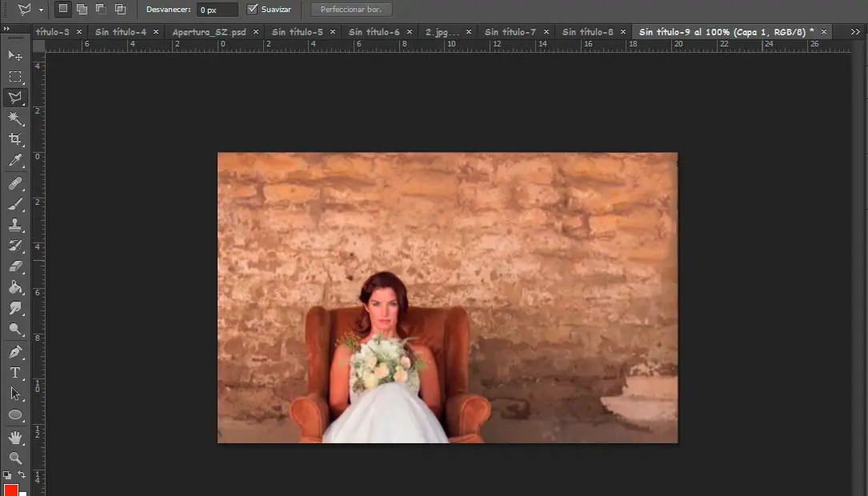Switch to the Apertura_SZ.psd tab
Image resolution: width=868 pixels, height=496 pixels.
210,32
